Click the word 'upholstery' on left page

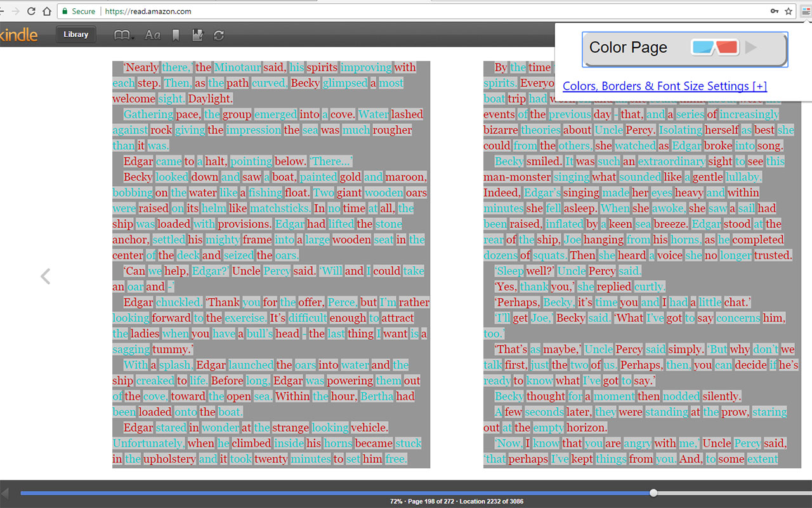coord(169,459)
